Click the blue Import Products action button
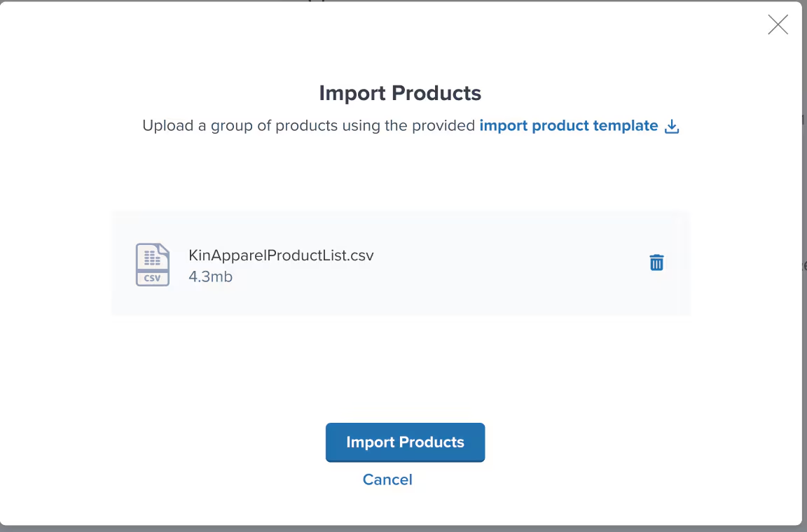Screen dimensions: 807x532 coord(405,442)
